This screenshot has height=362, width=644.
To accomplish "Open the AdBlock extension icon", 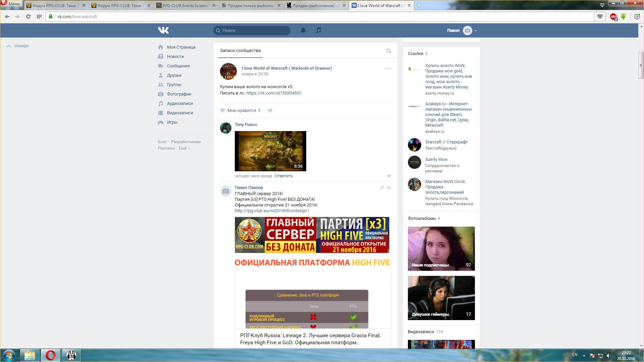I will pyautogui.click(x=613, y=16).
